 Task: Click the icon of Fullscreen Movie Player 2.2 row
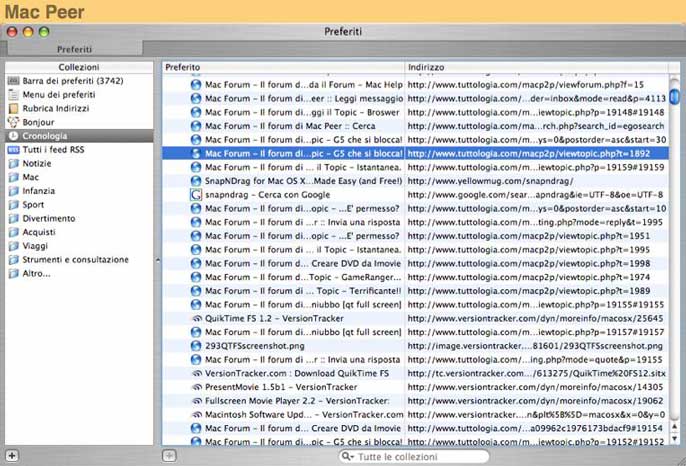197,401
